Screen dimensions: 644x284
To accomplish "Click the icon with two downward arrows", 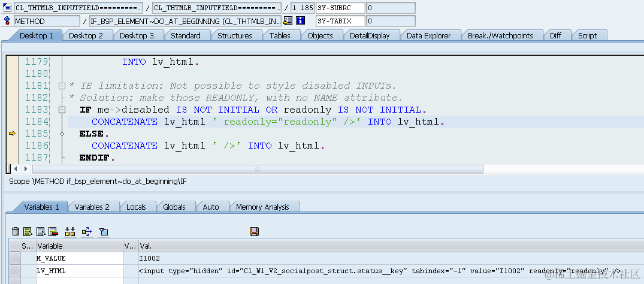I will pos(70,231).
